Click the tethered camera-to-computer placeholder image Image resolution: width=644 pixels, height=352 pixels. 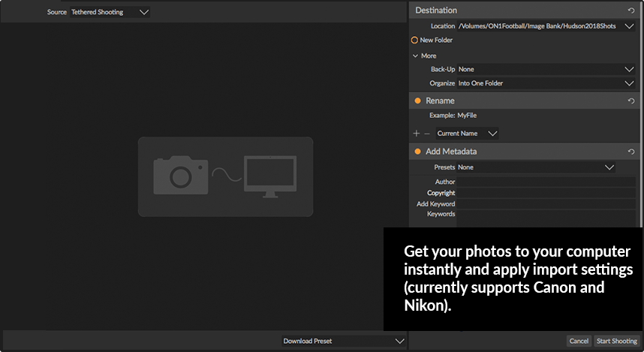[225, 176]
